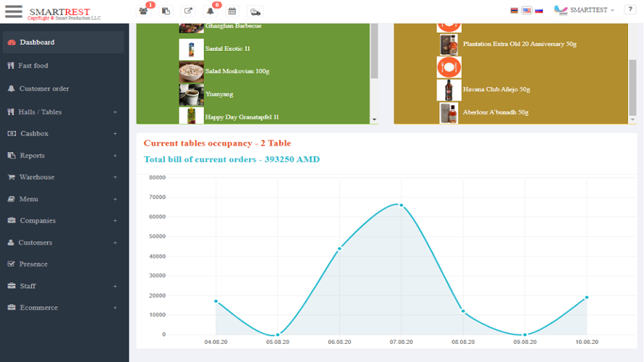Open the users group icon with badge
The width and height of the screenshot is (644, 362).
[x=145, y=11]
